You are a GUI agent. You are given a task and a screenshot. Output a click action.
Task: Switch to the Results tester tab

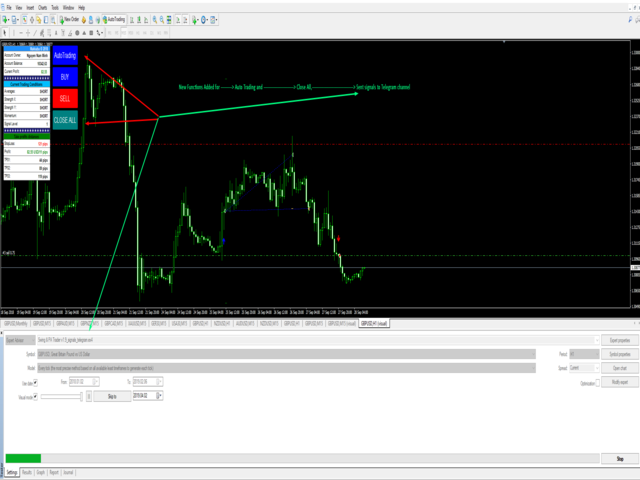click(x=27, y=472)
